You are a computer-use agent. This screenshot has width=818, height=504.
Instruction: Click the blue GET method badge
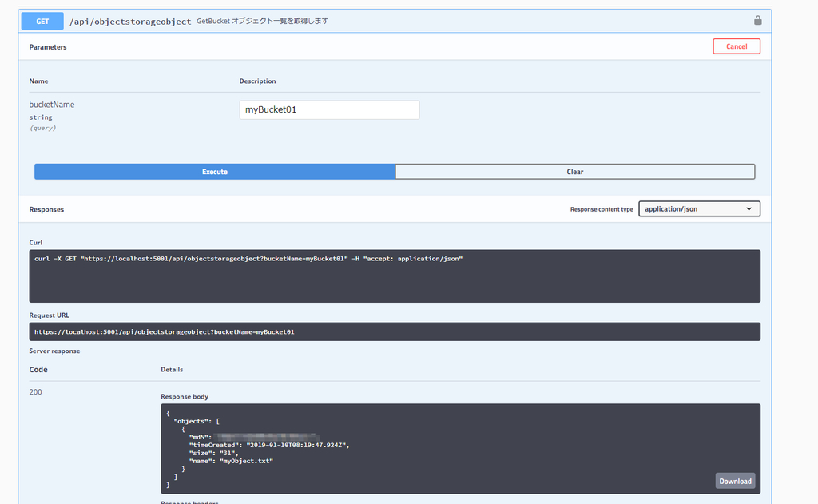(42, 22)
